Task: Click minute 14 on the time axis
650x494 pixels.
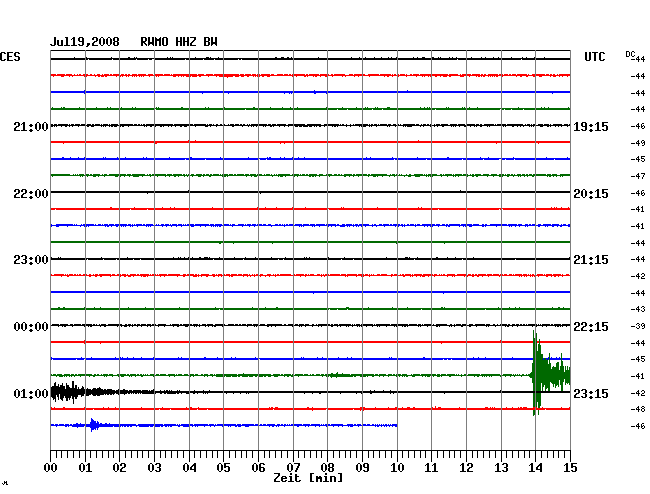Action: (535, 468)
